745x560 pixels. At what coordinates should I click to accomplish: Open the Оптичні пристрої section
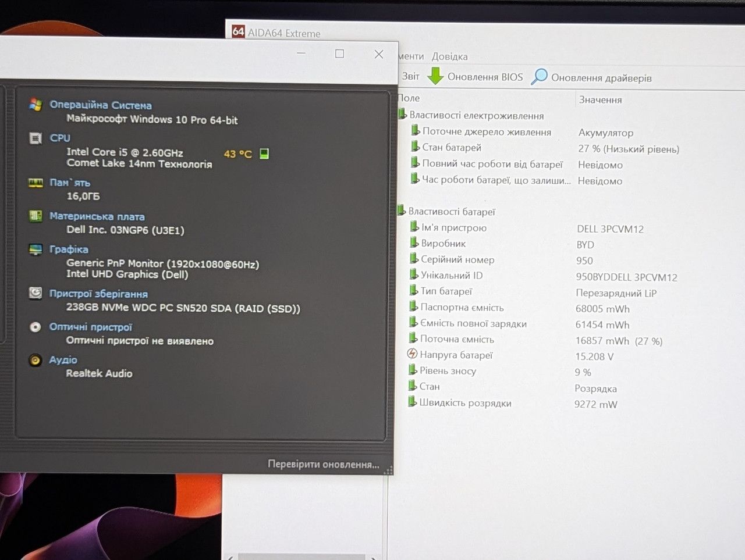pos(91,327)
